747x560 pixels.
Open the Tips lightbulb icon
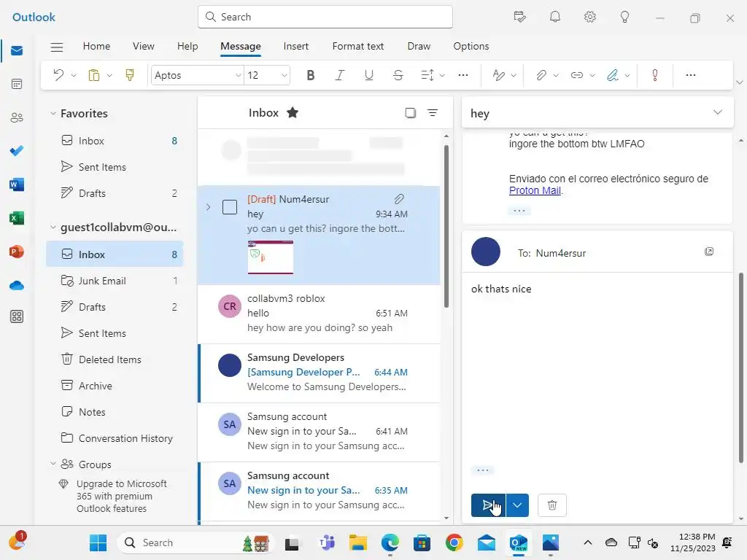tap(624, 17)
